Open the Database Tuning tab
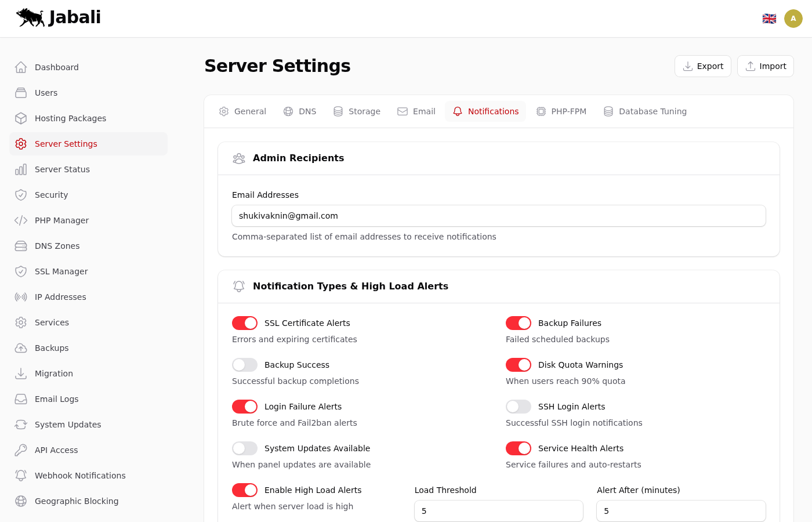The width and height of the screenshot is (812, 522). pos(645,111)
